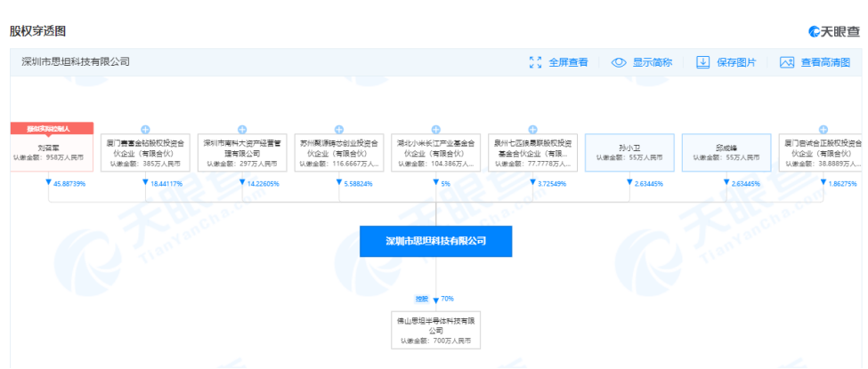
Task: Select the 全屏查看 text button
Action: (x=568, y=62)
